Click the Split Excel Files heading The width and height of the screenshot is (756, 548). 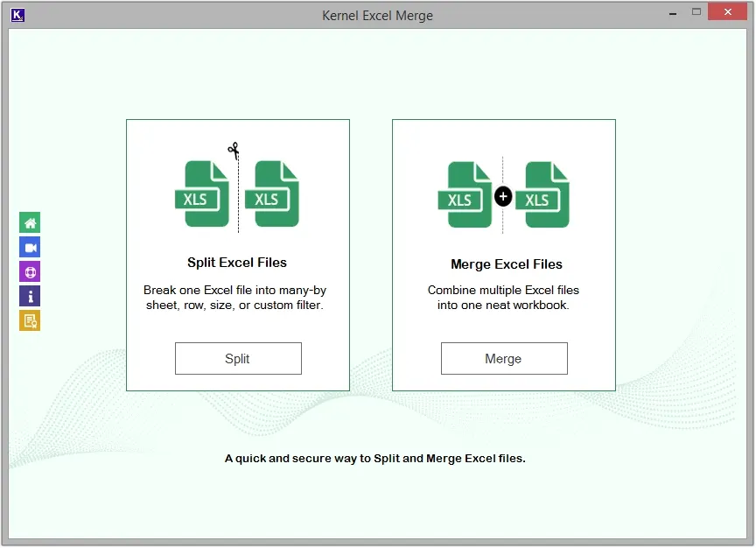[237, 263]
